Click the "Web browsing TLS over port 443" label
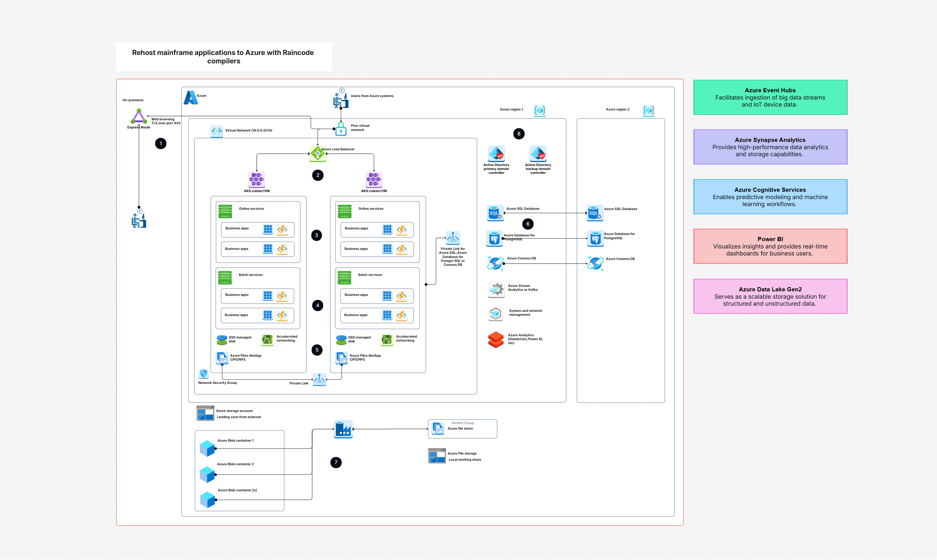Screen dimensions: 937x560 click(166, 121)
